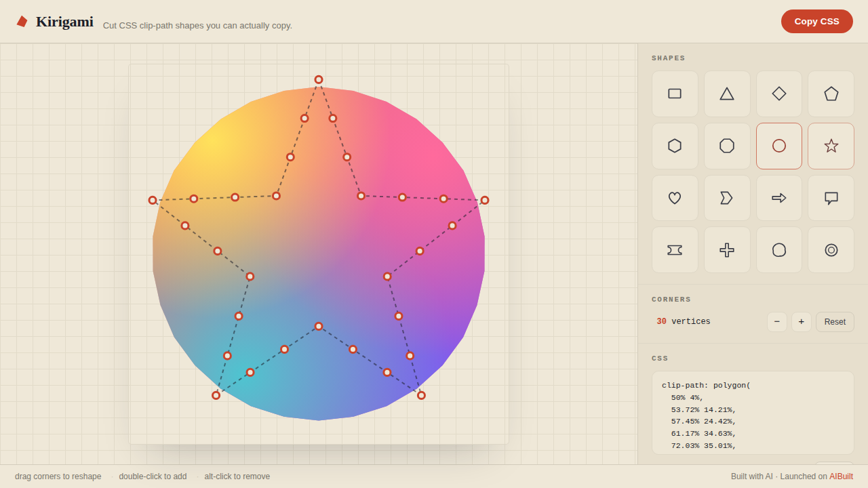Select the triangle shape
This screenshot has height=488, width=868.
pyautogui.click(x=727, y=94)
